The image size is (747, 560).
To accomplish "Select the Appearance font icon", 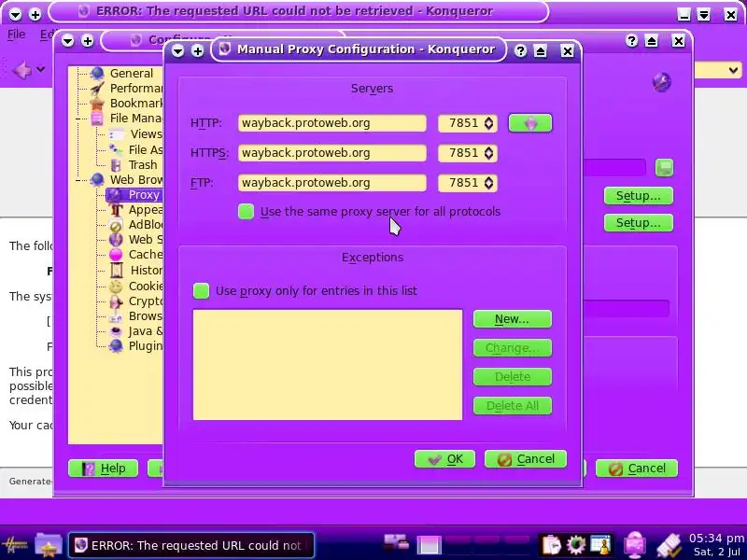I will [116, 209].
